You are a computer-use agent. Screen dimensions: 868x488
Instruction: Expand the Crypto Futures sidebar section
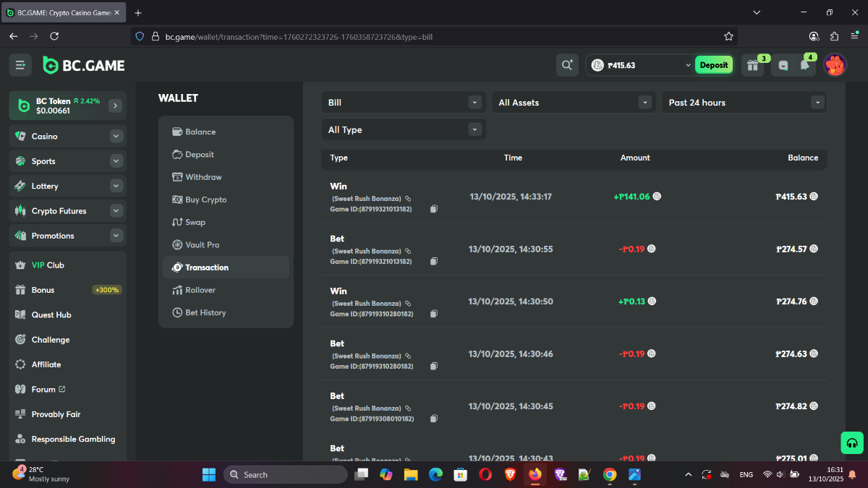click(116, 211)
